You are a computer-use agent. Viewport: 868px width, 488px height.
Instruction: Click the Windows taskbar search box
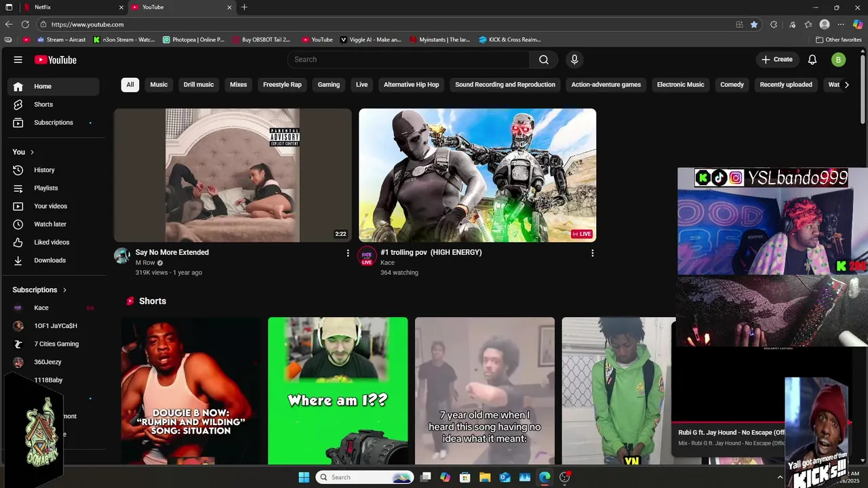coord(365,477)
